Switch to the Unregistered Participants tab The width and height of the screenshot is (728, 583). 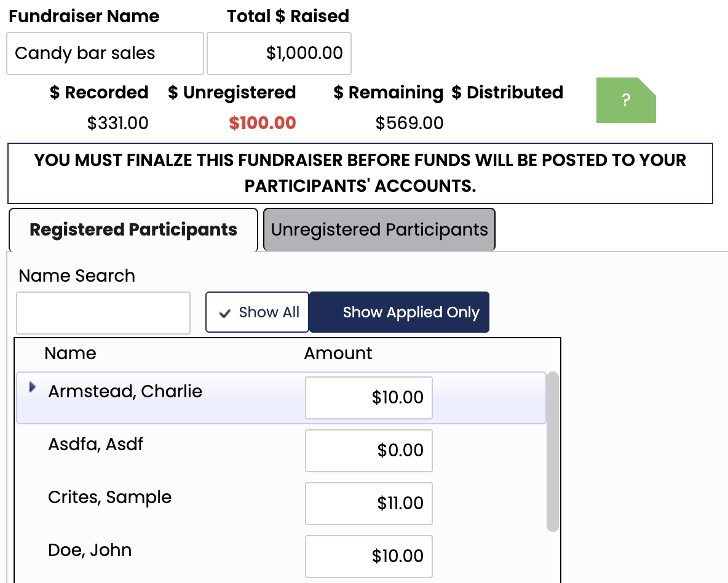[379, 229]
